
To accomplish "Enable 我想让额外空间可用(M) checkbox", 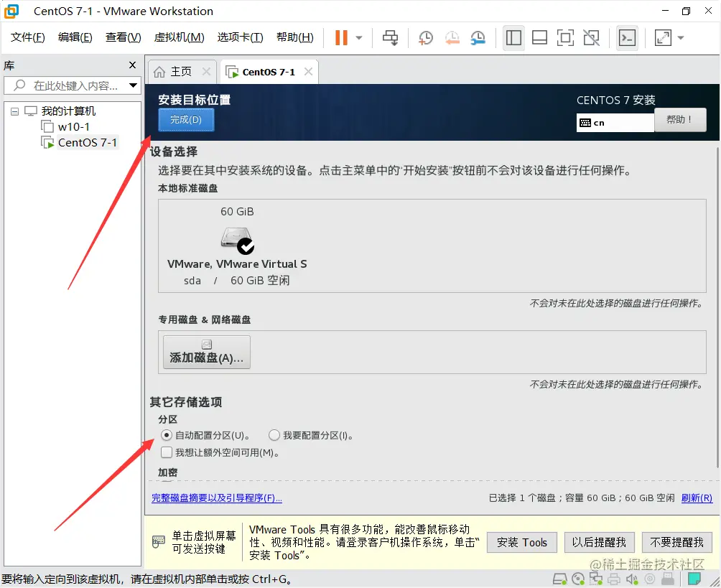I will tap(167, 452).
